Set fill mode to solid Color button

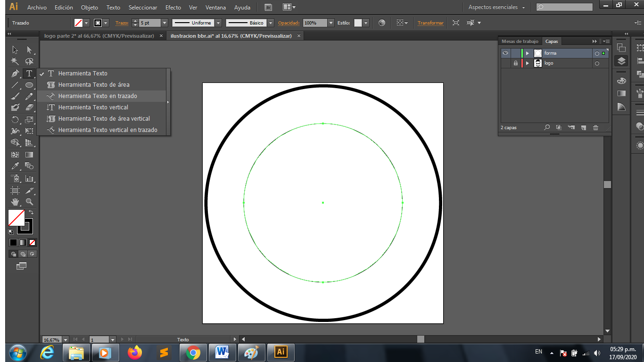click(x=13, y=243)
